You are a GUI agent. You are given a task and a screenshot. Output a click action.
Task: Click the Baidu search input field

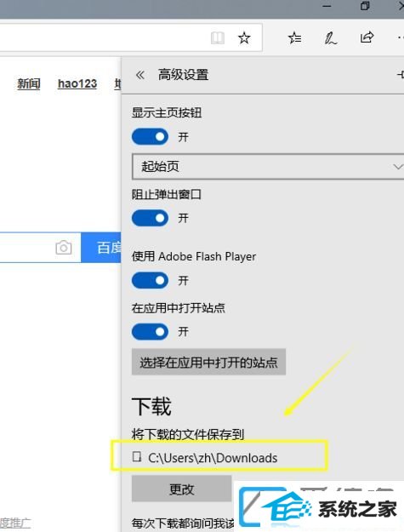click(27, 248)
